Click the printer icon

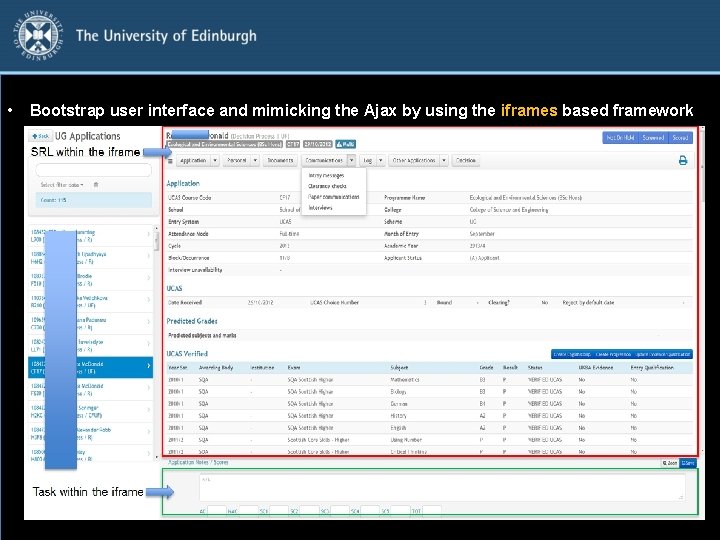coord(683,160)
